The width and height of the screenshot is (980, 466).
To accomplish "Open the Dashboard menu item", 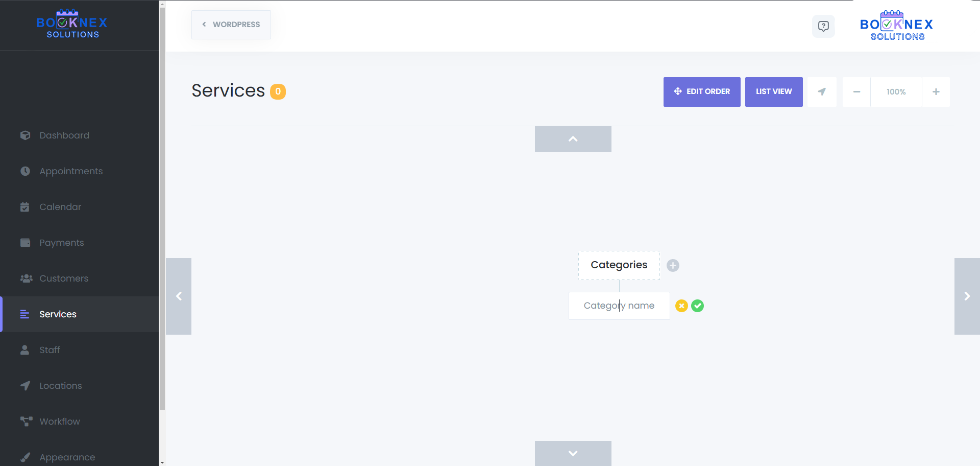I will [x=64, y=135].
